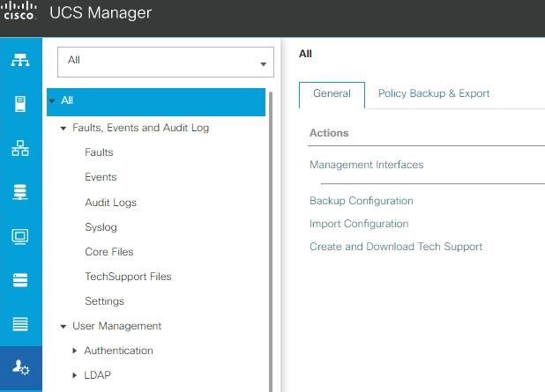Open the Admin user-gear icon in sidebar
The height and width of the screenshot is (392, 545).
coord(21,367)
